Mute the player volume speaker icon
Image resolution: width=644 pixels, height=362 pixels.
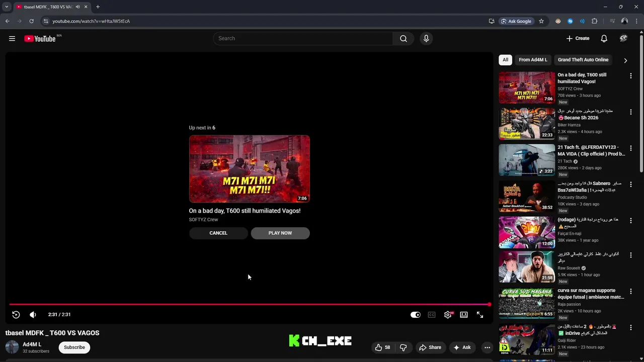click(33, 314)
